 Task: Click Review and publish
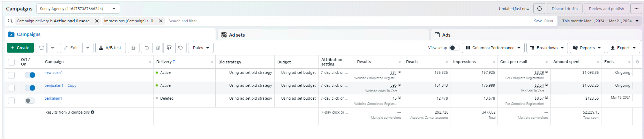606,9
